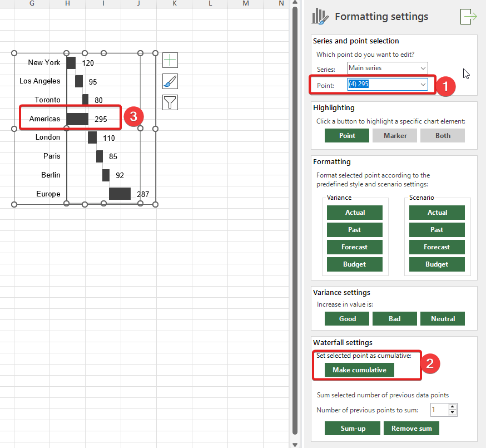The height and width of the screenshot is (448, 486).
Task: Select Both highlighting option
Action: pyautogui.click(x=443, y=136)
